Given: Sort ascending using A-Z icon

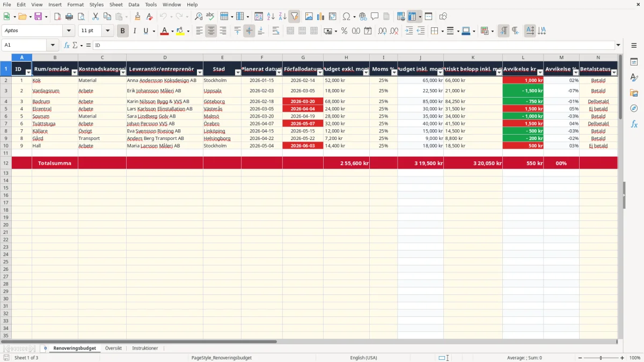Looking at the screenshot, I should pyautogui.click(x=271, y=17).
